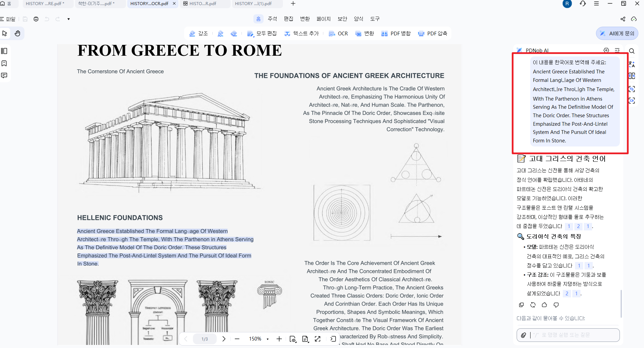This screenshot has width=644, height=348.
Task: Open the comments panel in left sidebar
Action: pos(4,75)
